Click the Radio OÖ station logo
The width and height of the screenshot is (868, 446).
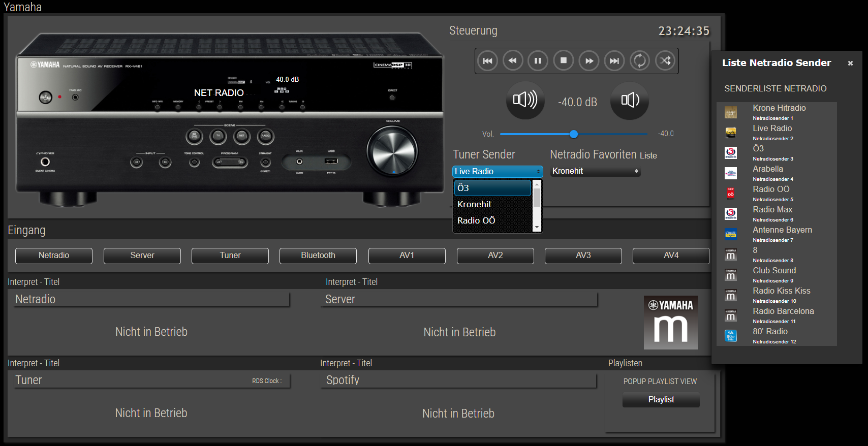coord(731,194)
